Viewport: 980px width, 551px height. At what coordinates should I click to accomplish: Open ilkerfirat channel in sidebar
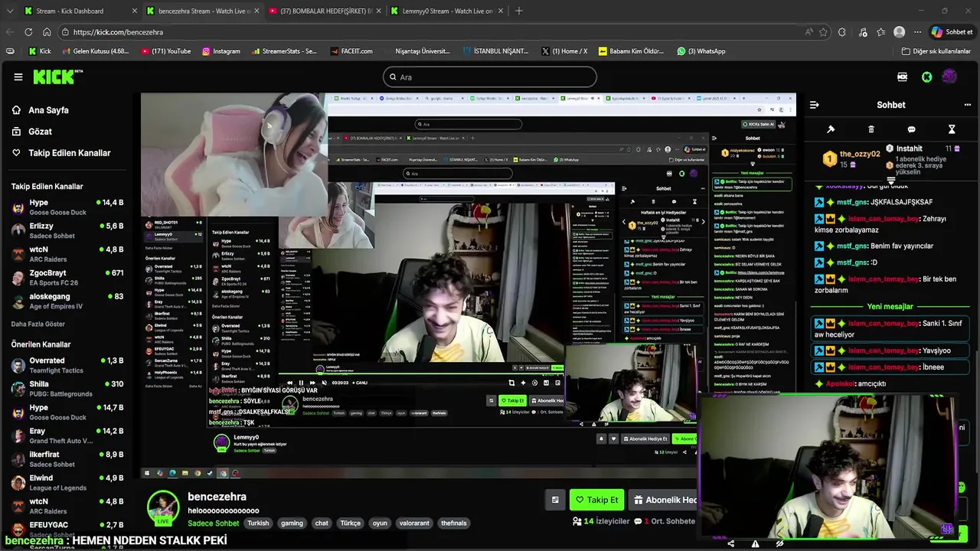[67, 459]
